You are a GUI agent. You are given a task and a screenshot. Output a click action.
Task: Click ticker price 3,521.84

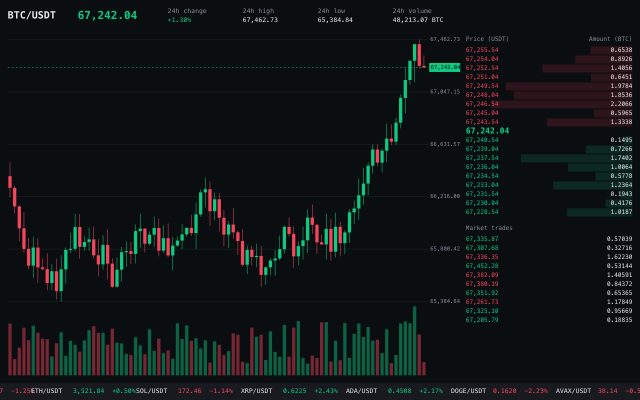[89, 391]
